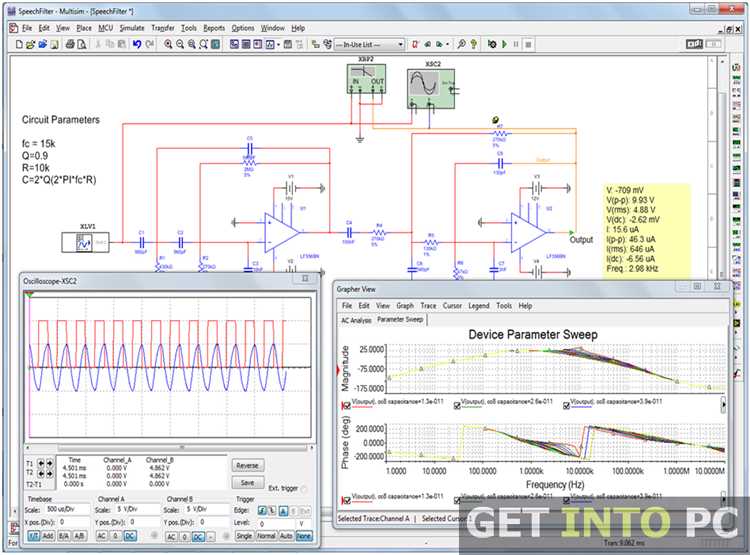This screenshot has width=750, height=555.
Task: Zoom in on the schematic
Action: click(168, 44)
